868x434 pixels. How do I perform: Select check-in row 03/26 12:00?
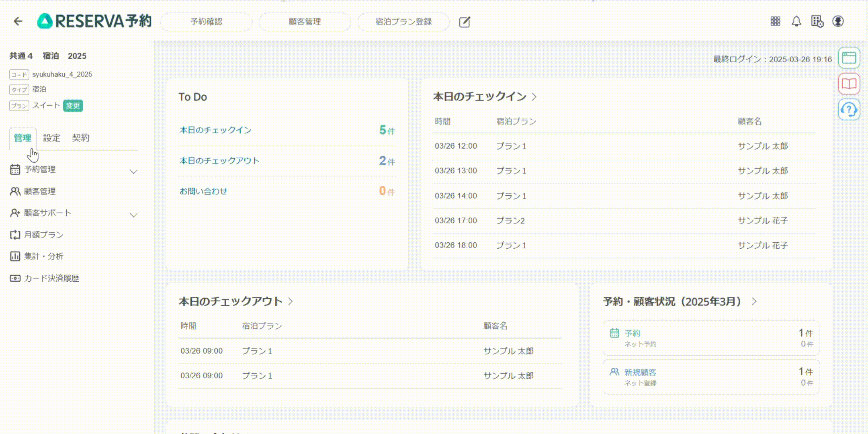pos(624,146)
